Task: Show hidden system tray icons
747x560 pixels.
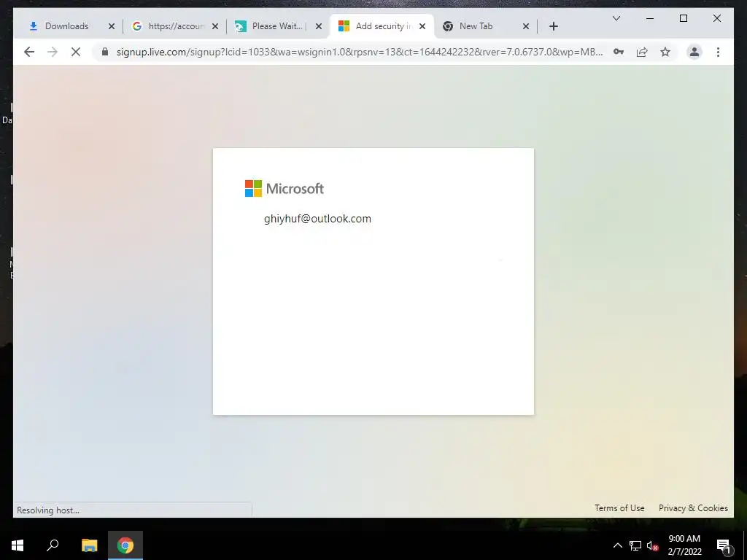Action: click(617, 545)
